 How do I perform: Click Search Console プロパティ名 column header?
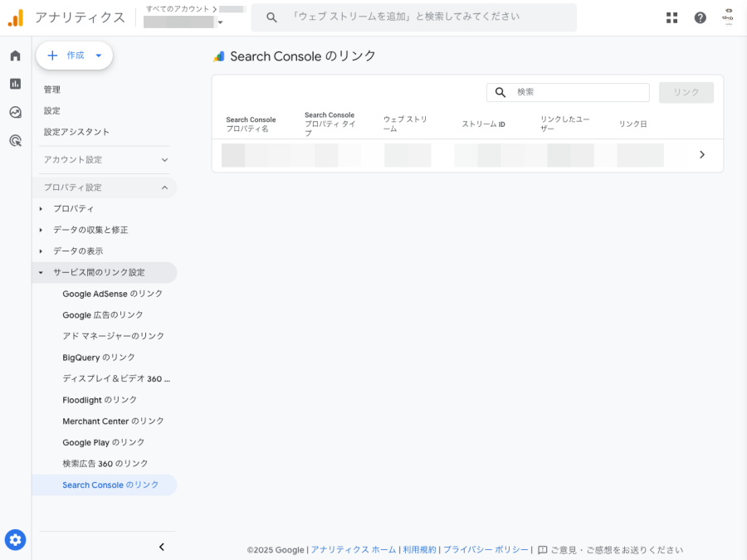(251, 124)
